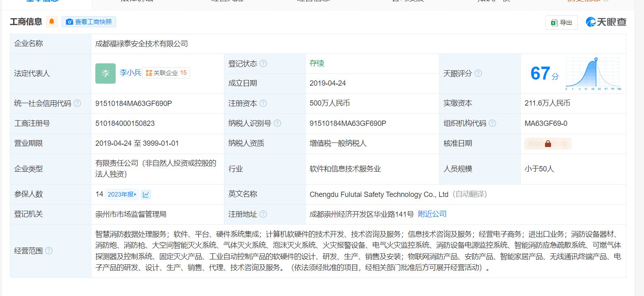Click the orange bell alert icon

(x=52, y=22)
